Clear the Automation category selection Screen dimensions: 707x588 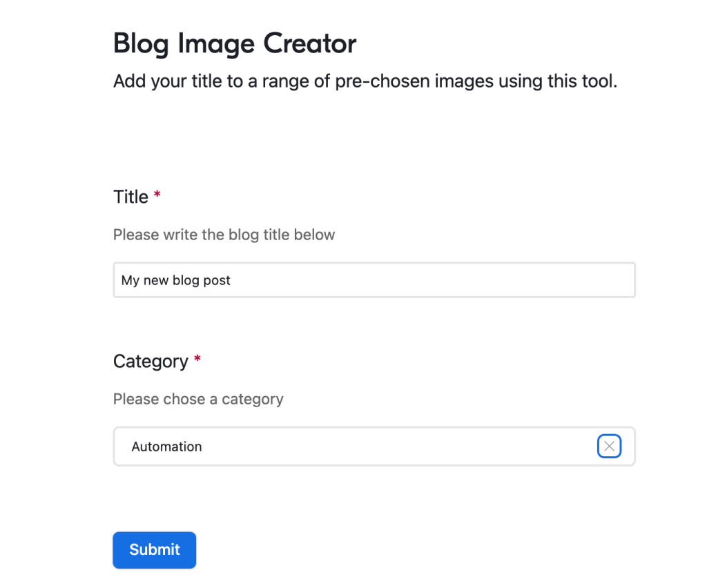(x=609, y=447)
